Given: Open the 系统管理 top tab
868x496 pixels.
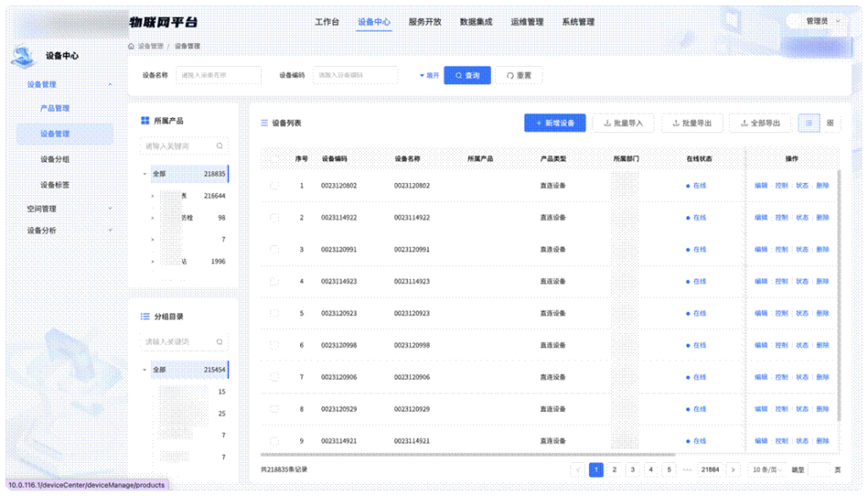Looking at the screenshot, I should (x=577, y=21).
